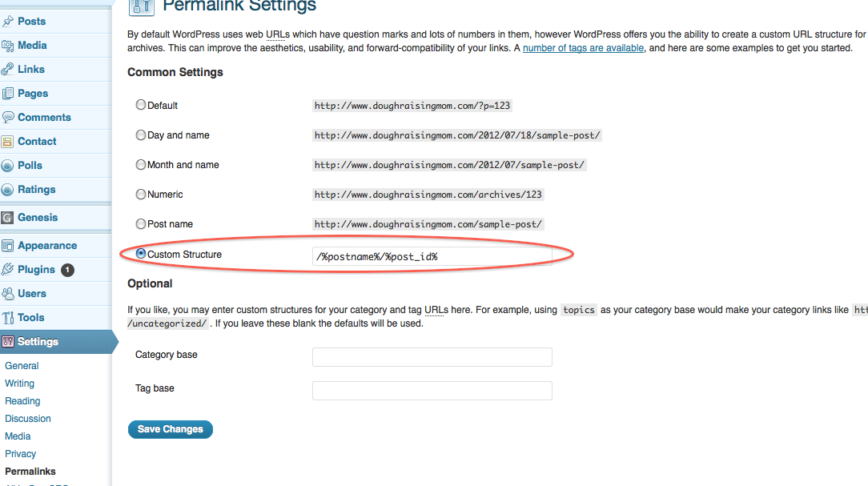Click the '/uncategorized/' code example text
868x486 pixels.
(168, 323)
